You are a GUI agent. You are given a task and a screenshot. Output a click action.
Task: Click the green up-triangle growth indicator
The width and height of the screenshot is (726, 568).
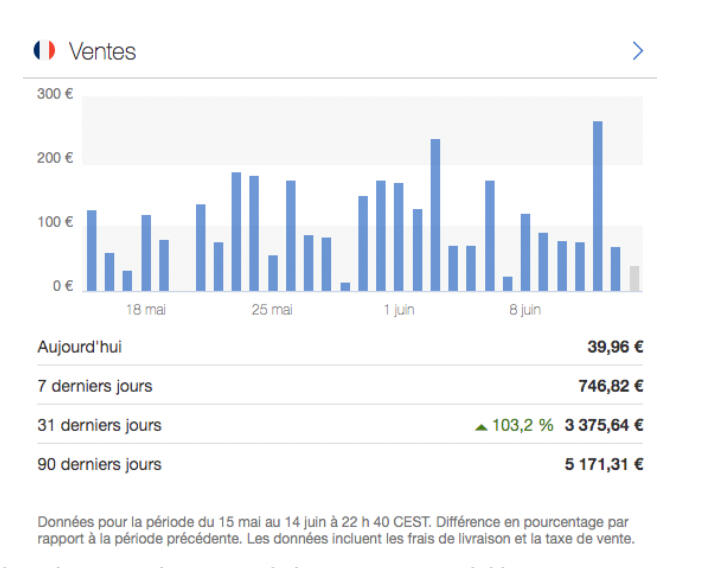481,426
